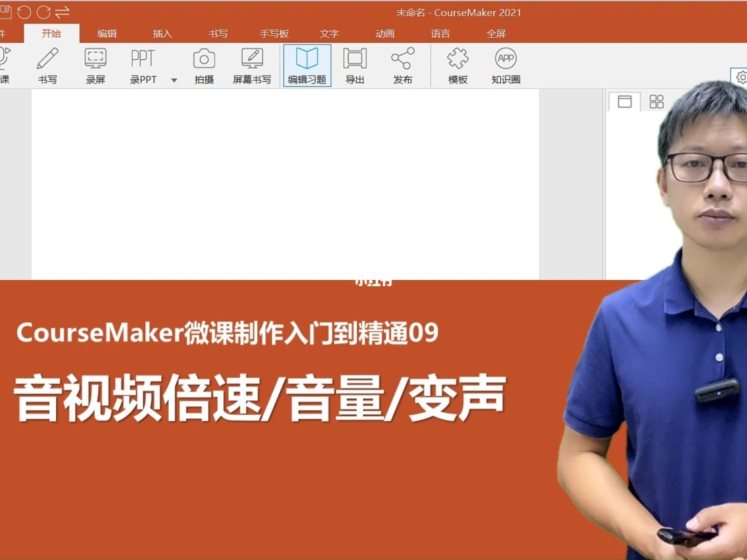Open the 拍摄 camera tool

(x=204, y=66)
